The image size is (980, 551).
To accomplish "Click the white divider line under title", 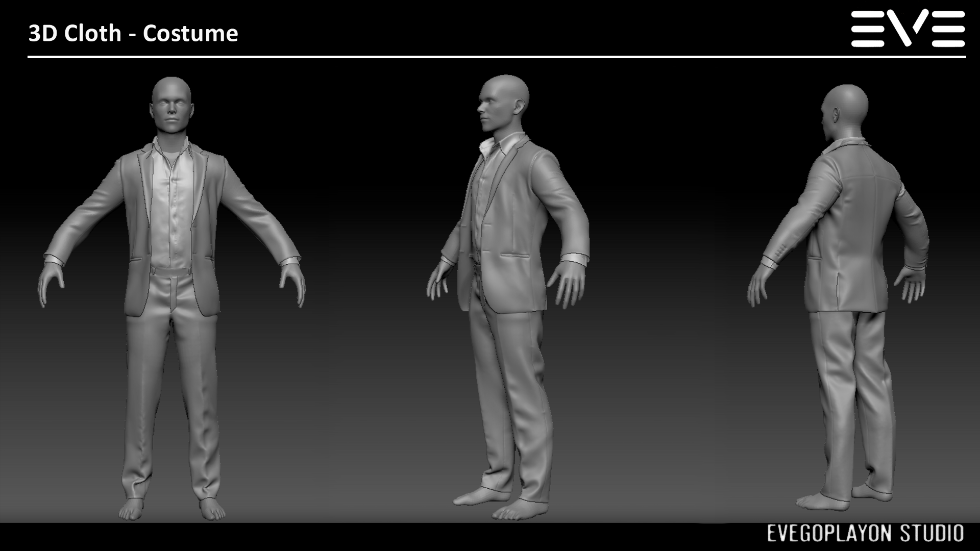I will click(x=497, y=57).
